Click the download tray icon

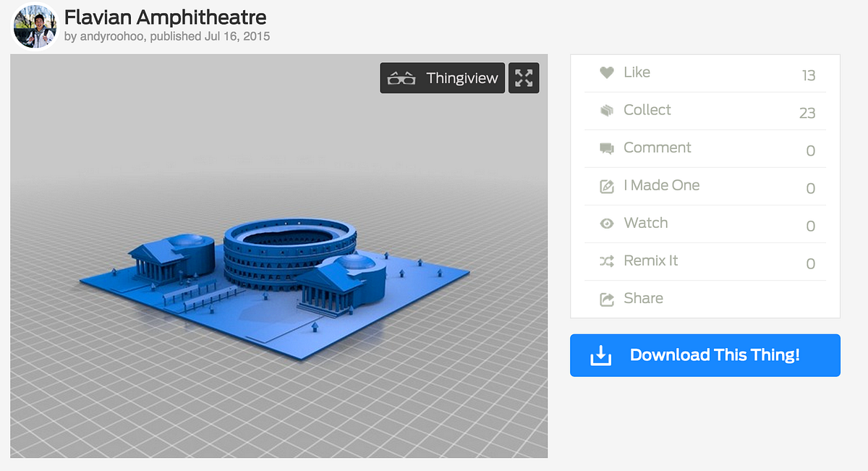click(601, 355)
